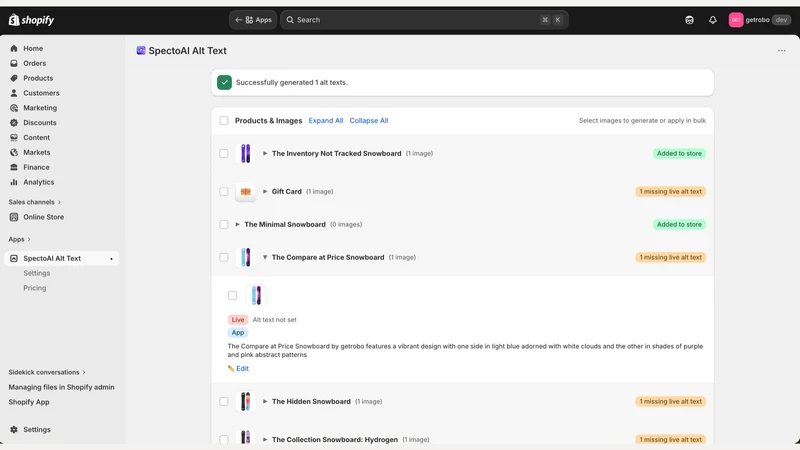This screenshot has height=450, width=800.
Task: Click the Finance bank icon
Action: pos(14,167)
